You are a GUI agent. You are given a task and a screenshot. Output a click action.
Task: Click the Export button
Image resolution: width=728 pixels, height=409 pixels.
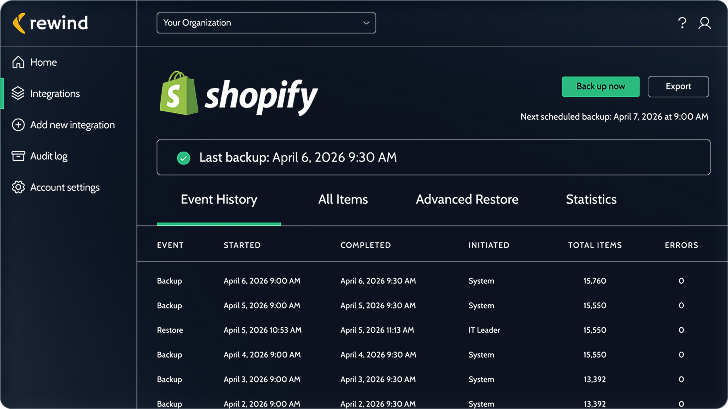pos(678,86)
